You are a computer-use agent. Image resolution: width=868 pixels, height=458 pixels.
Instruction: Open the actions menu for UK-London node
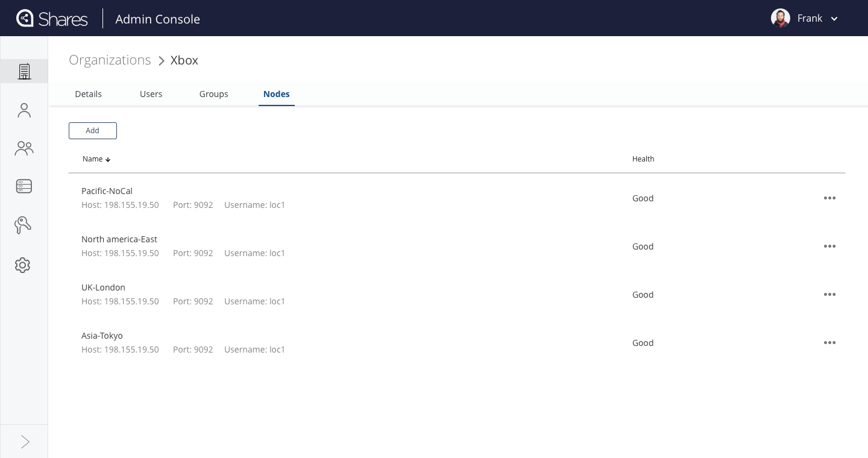click(830, 294)
